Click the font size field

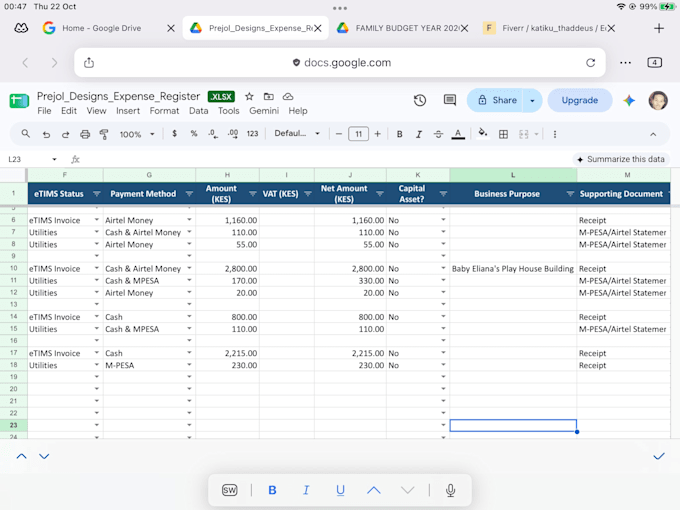(358, 134)
